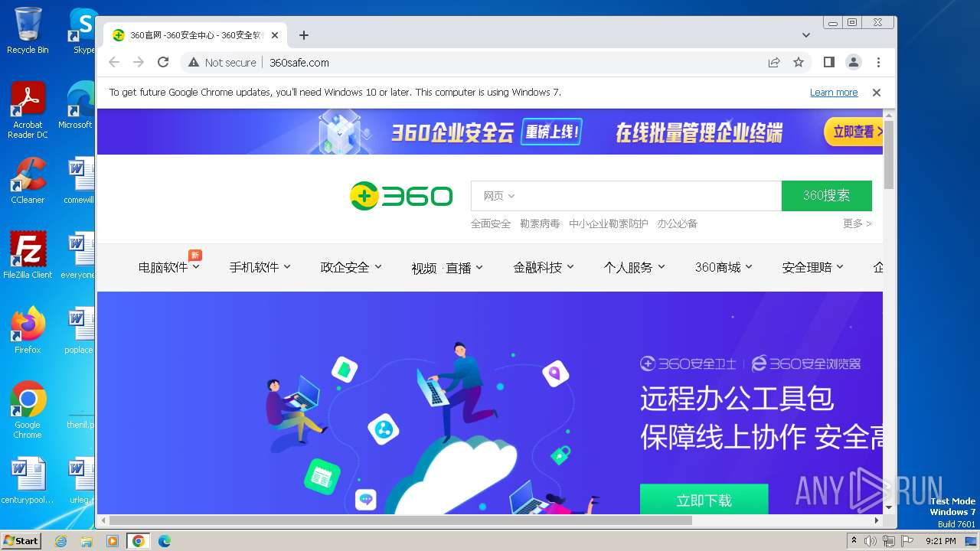This screenshot has width=980, height=551.
Task: Share this page via the share icon
Action: tap(774, 63)
